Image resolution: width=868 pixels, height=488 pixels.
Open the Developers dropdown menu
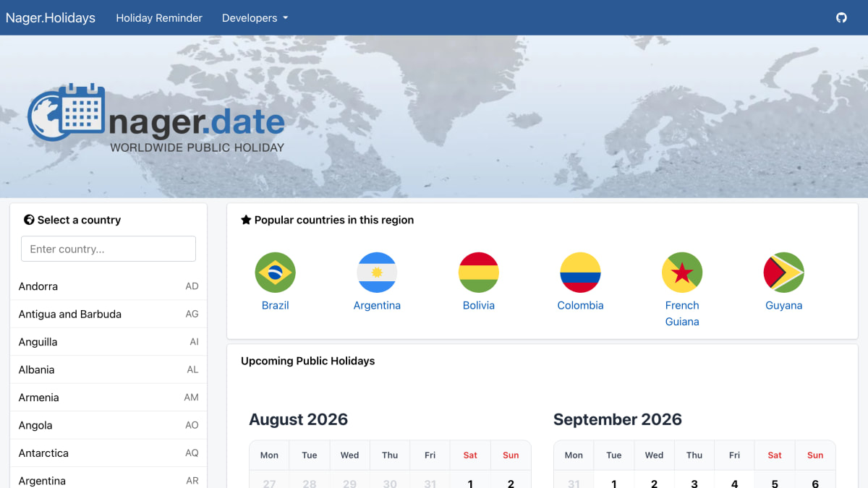coord(255,17)
